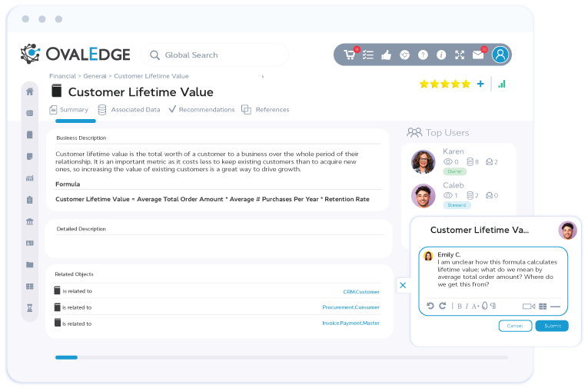
Task: Toggle fullscreen with the expand arrows icon
Action: [x=460, y=55]
